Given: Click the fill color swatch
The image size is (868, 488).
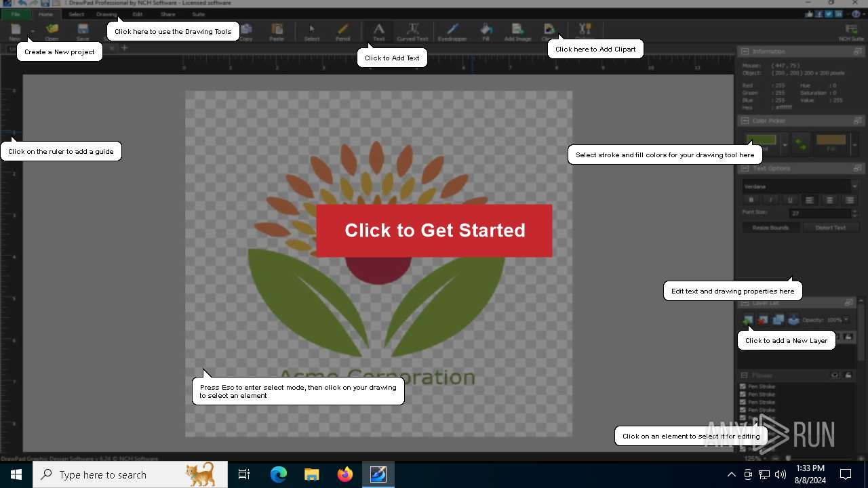Looking at the screenshot, I should pyautogui.click(x=831, y=140).
